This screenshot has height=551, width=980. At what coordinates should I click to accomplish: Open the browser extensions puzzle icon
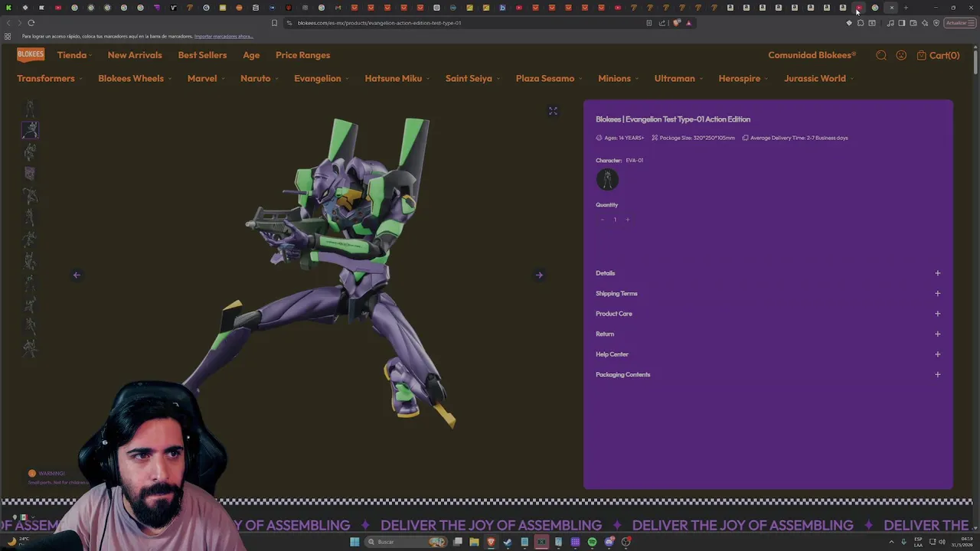click(861, 23)
